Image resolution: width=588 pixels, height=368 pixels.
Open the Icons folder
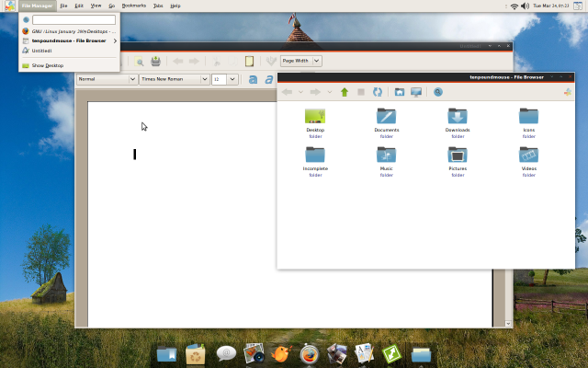pos(528,116)
